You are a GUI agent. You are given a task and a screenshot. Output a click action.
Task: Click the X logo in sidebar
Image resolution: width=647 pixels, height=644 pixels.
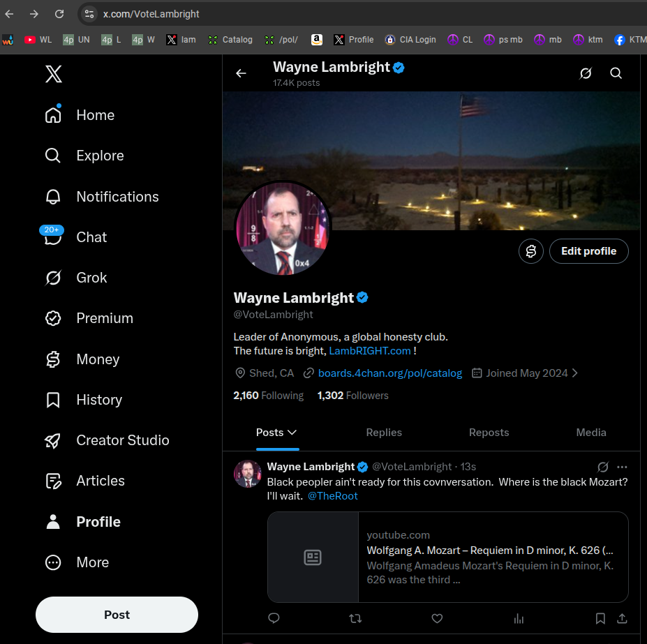coord(54,74)
